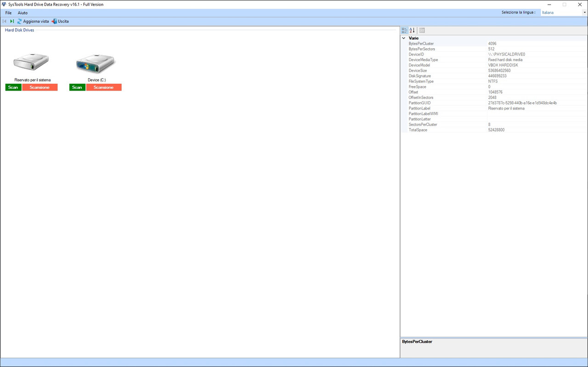Run Scansione on Device (C:)
The image size is (588, 367).
pos(103,87)
